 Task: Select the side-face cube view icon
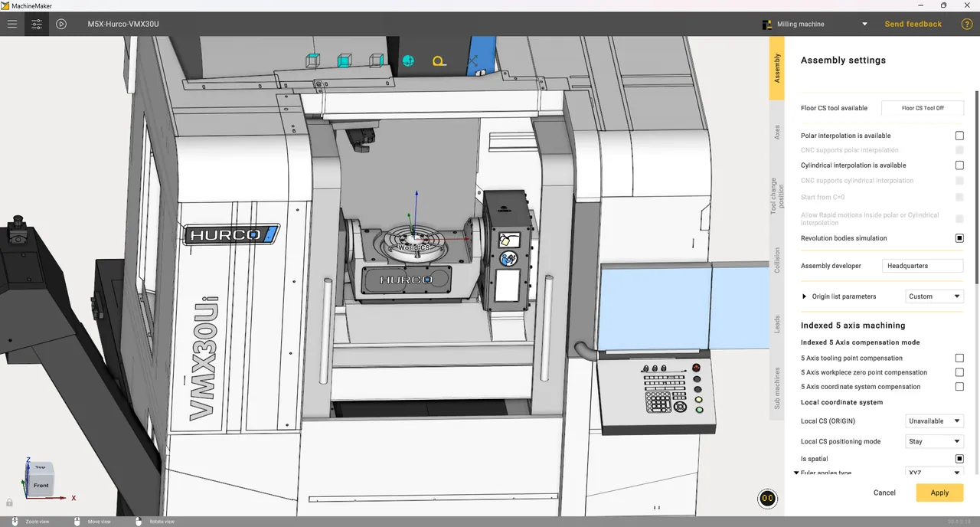point(376,61)
